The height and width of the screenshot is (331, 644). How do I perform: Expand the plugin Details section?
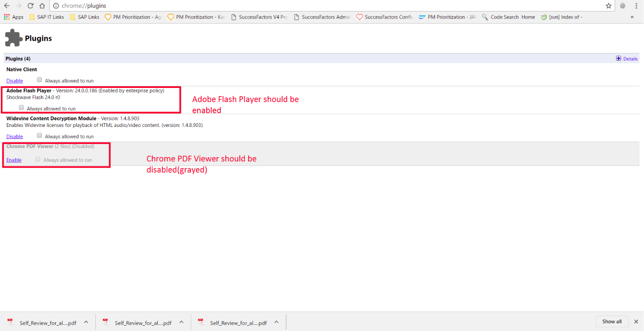pyautogui.click(x=630, y=59)
